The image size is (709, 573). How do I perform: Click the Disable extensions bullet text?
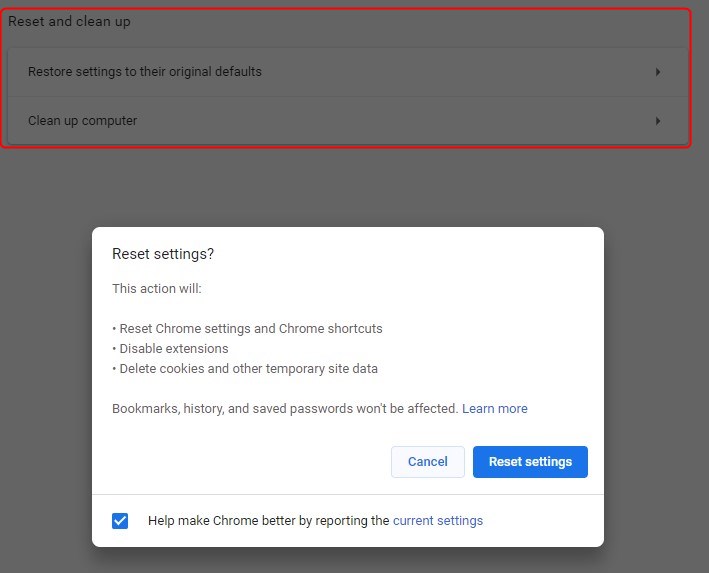tap(174, 349)
